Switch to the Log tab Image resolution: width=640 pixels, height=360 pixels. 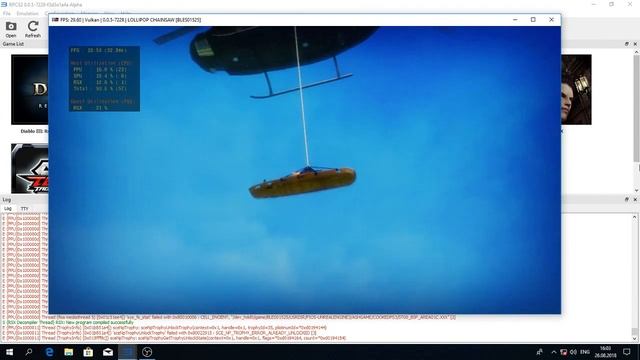[x=8, y=209]
